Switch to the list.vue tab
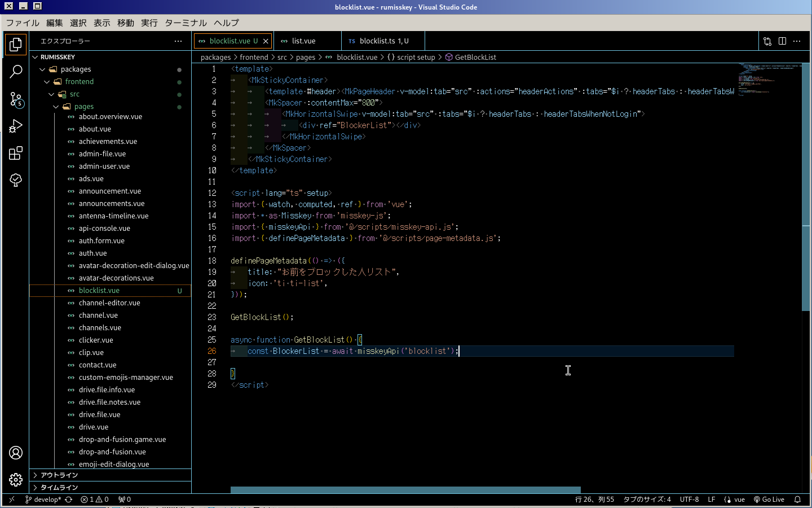This screenshot has width=812, height=508. [x=307, y=41]
